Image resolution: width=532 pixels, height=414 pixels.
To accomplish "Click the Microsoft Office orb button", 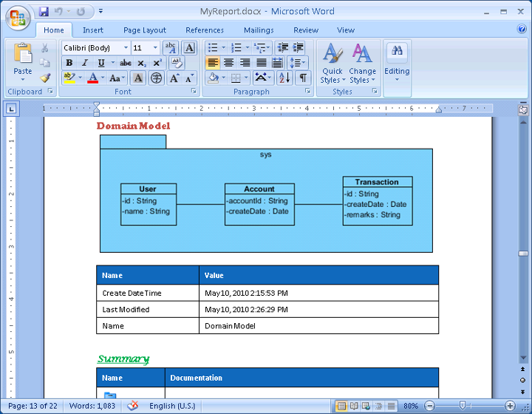I will (x=18, y=18).
